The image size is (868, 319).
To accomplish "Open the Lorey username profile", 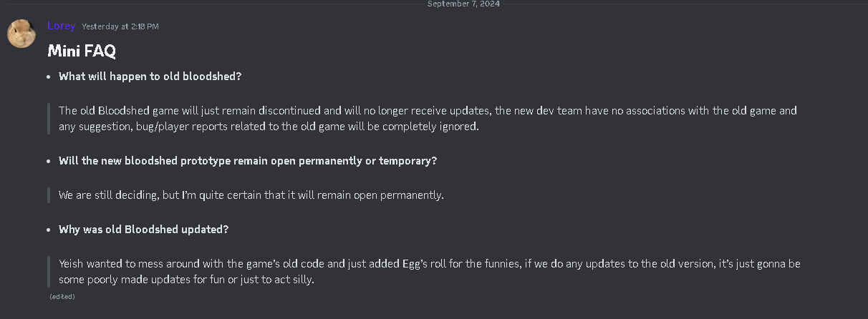I will coord(61,26).
